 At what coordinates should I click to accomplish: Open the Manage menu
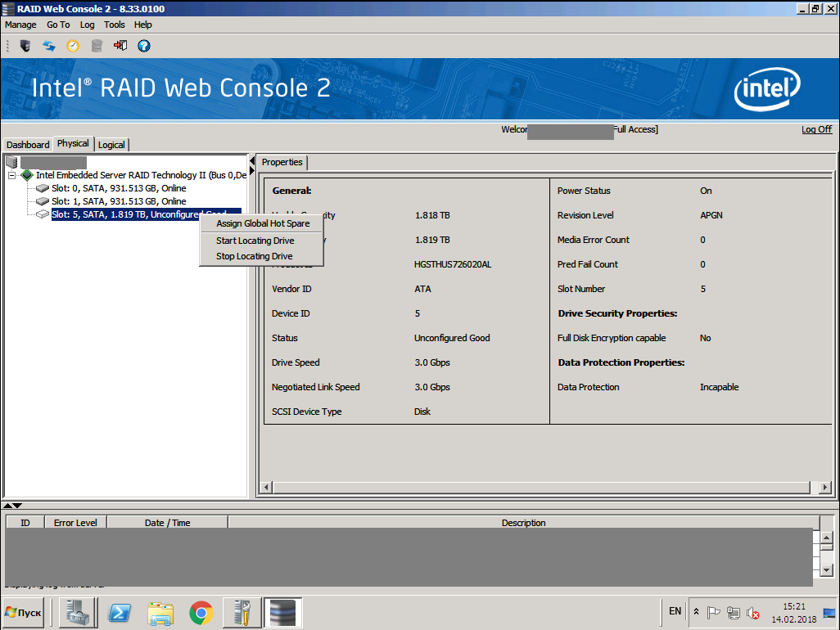pos(20,25)
